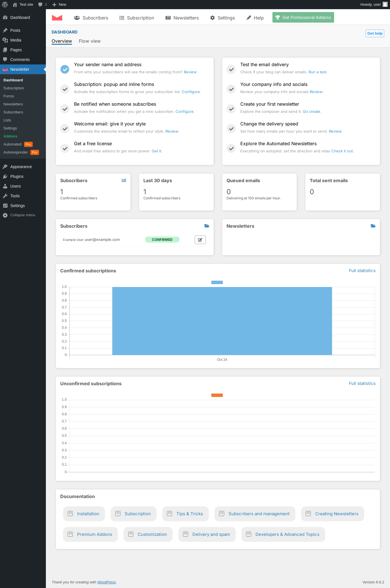Viewport: 390px width, 588px height.
Task: Click the red Newsletter envelope logo
Action: tap(57, 18)
